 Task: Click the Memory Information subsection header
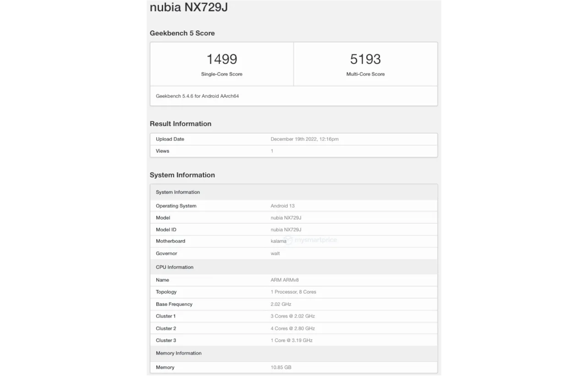point(178,353)
